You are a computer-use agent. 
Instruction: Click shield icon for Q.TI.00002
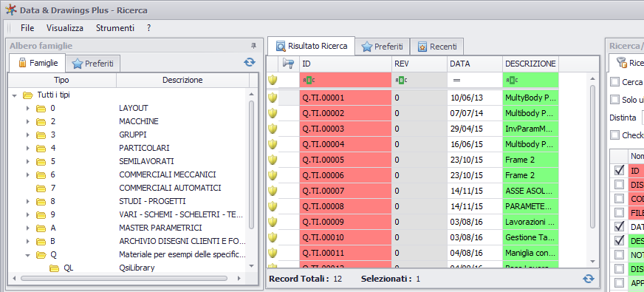pyautogui.click(x=273, y=113)
